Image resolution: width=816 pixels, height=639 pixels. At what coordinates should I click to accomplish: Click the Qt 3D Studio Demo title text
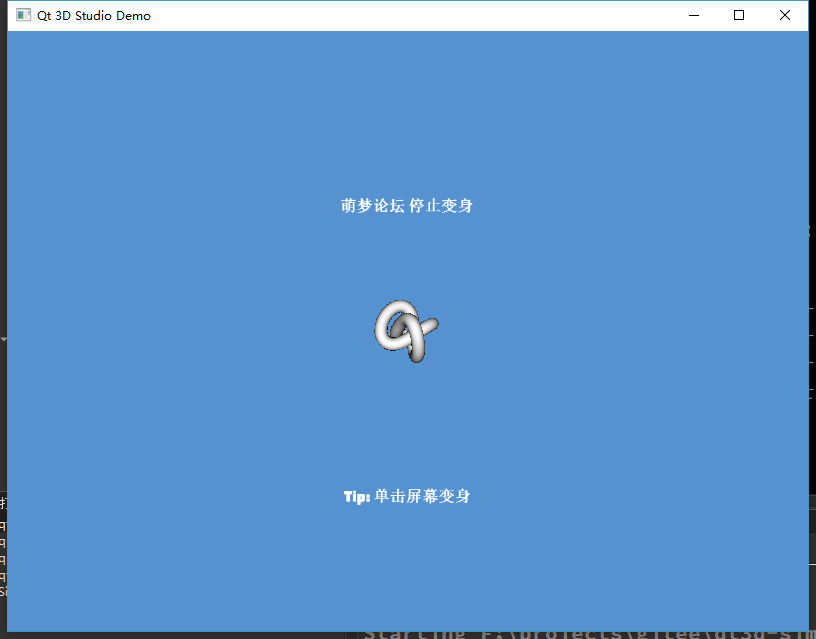tap(94, 15)
